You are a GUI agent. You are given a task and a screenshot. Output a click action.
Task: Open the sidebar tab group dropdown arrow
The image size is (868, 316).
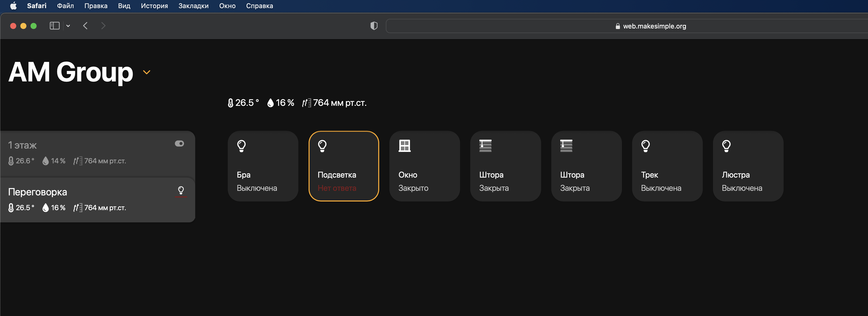tap(68, 26)
